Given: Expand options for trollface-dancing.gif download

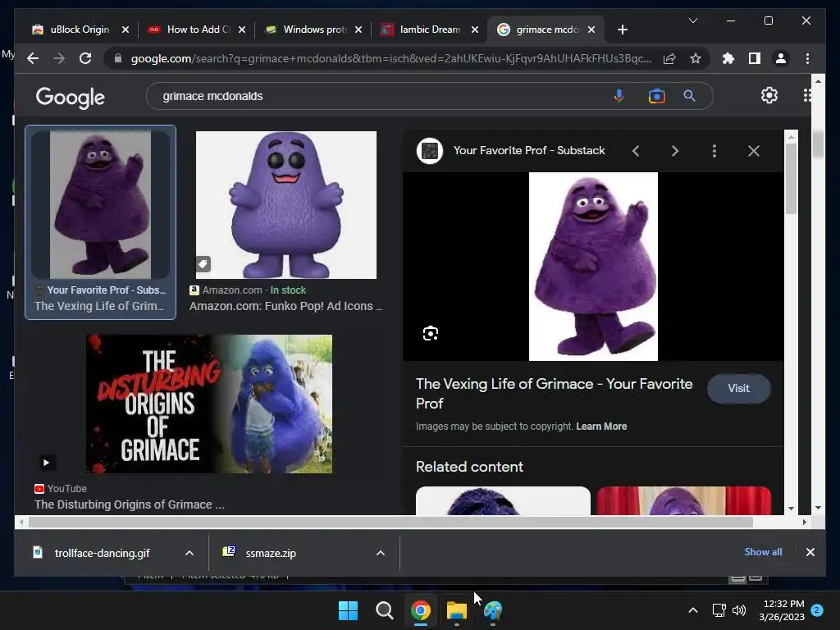Looking at the screenshot, I should [189, 553].
